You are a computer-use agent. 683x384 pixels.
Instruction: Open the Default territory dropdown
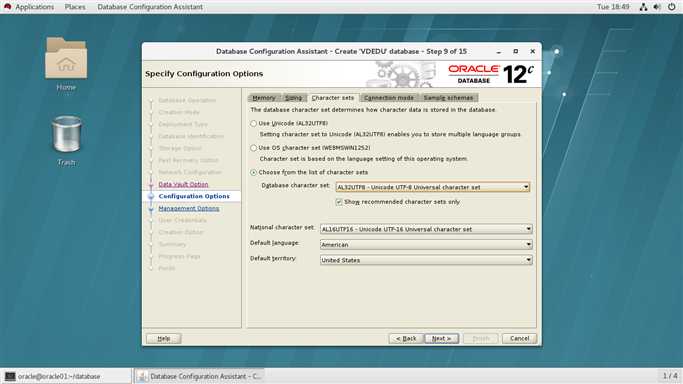pos(426,260)
